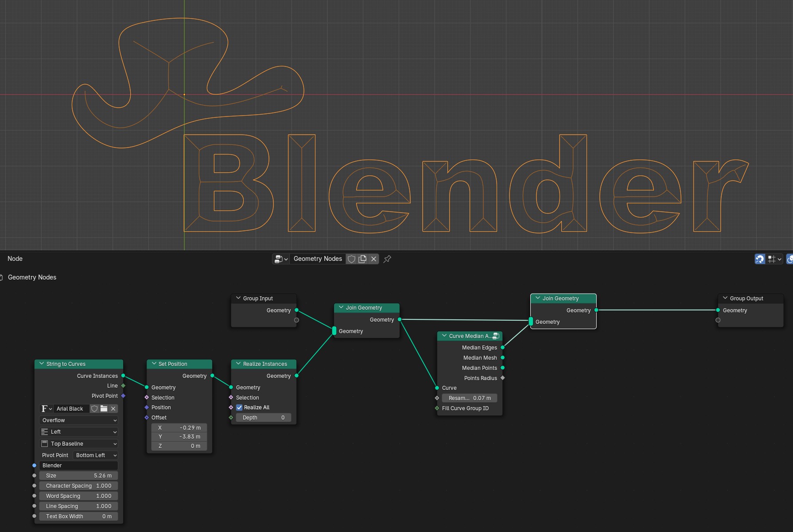
Task: Click the Median Mesh output socket
Action: pyautogui.click(x=502, y=358)
